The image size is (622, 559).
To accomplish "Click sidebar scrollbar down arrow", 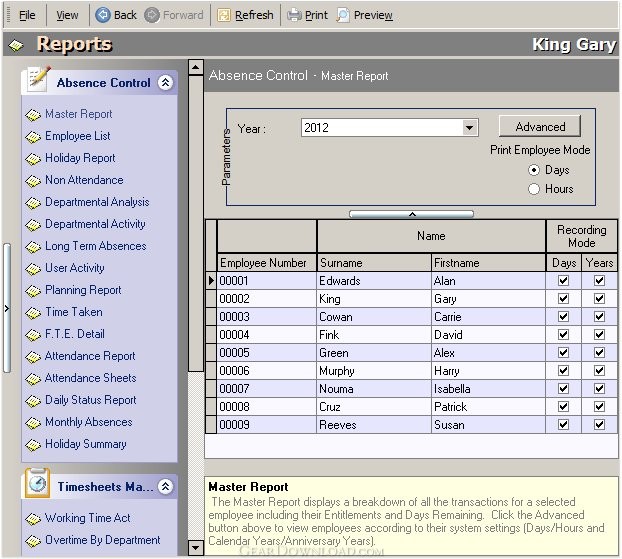I will point(196,548).
